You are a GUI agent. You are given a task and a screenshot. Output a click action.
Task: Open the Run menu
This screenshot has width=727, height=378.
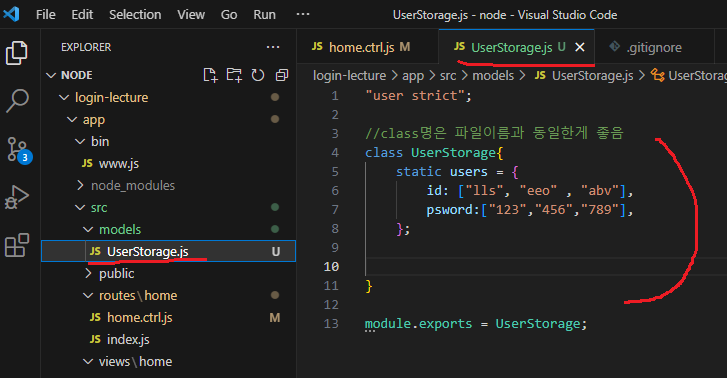pyautogui.click(x=264, y=15)
